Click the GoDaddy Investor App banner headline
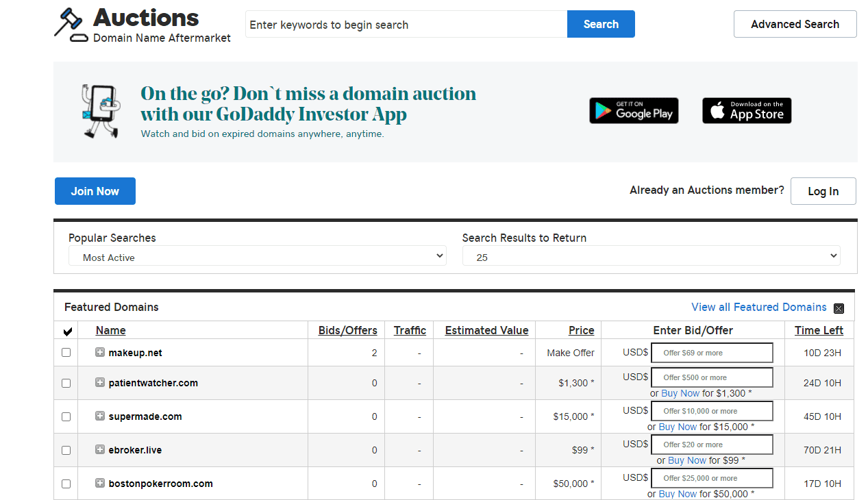868x500 pixels. coord(308,103)
